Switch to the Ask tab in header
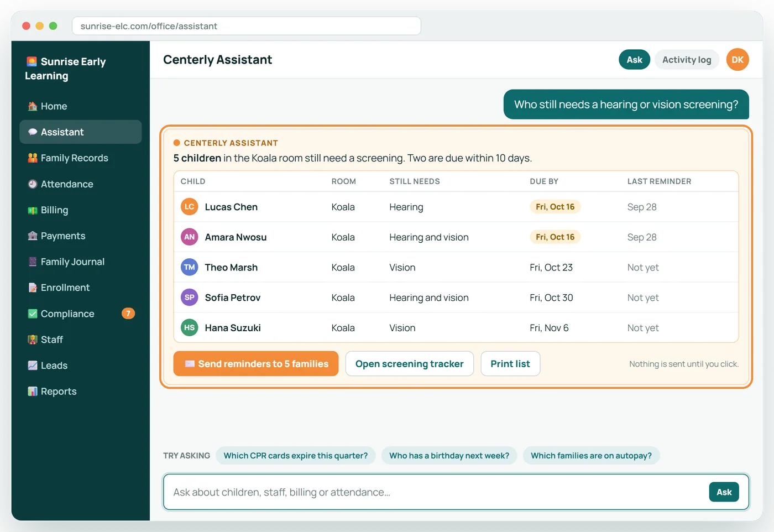The width and height of the screenshot is (774, 532). [x=634, y=60]
